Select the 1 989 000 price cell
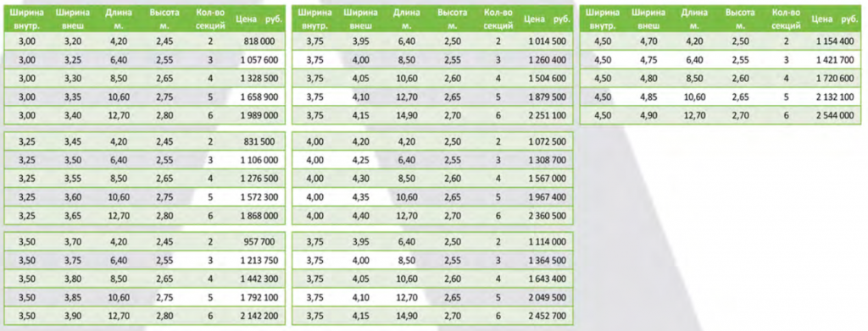Image resolution: width=868 pixels, height=331 pixels. pos(259,115)
